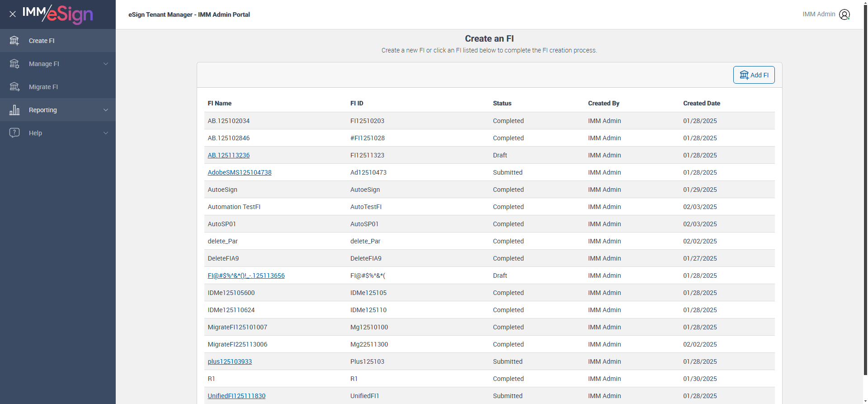Open the IMM Admin user profile icon

click(x=844, y=14)
